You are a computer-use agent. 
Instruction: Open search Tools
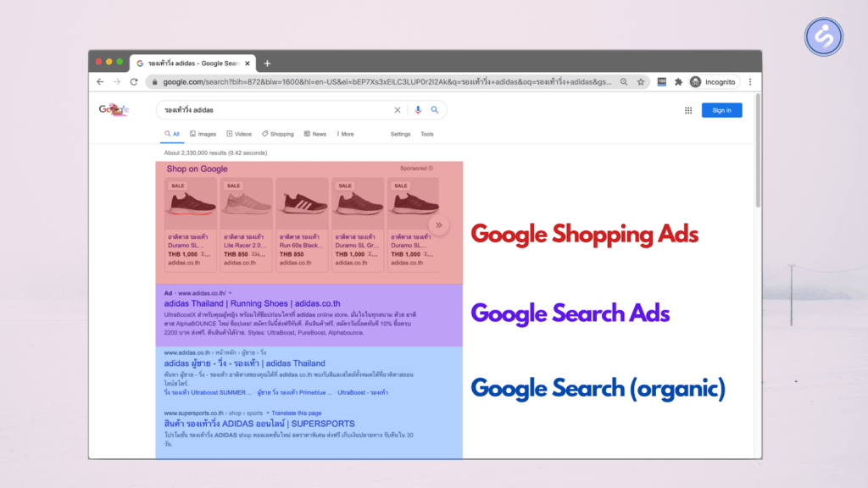[427, 134]
